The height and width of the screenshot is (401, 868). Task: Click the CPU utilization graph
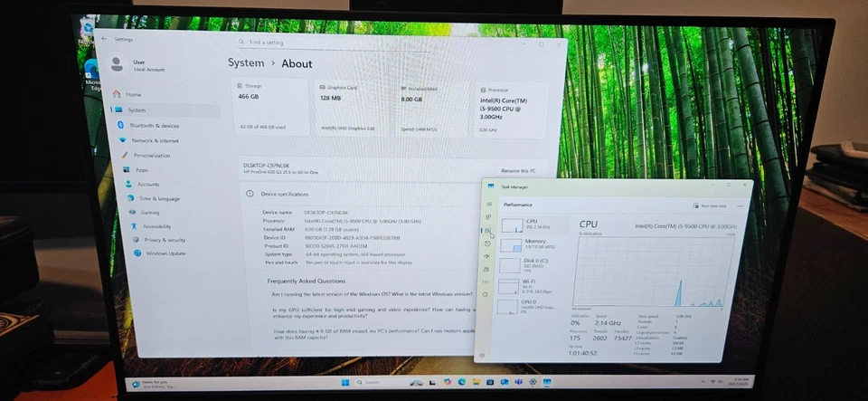click(x=652, y=272)
